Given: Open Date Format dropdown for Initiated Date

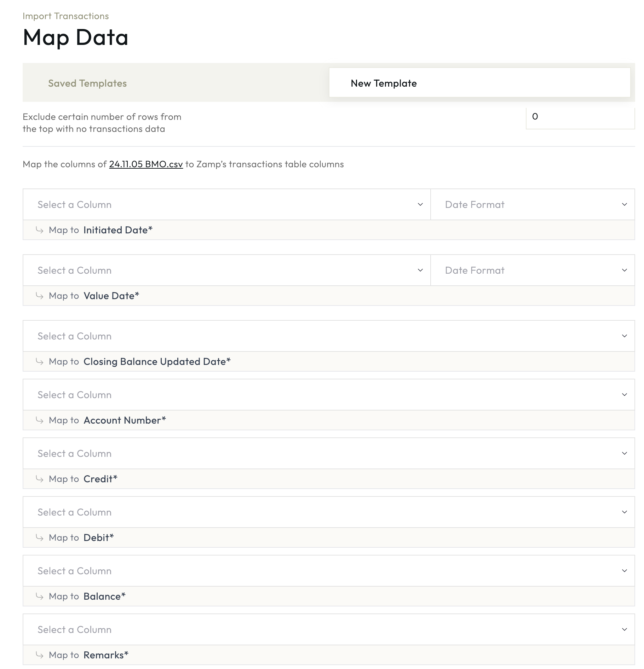Looking at the screenshot, I should point(532,205).
